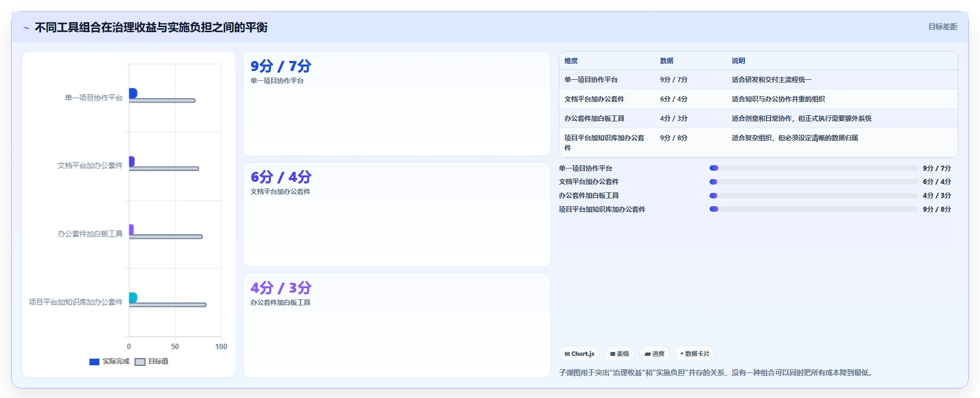
Task: Click the note 适合创意和日常协作，但正式执行需要额外系统
Action: (x=802, y=119)
